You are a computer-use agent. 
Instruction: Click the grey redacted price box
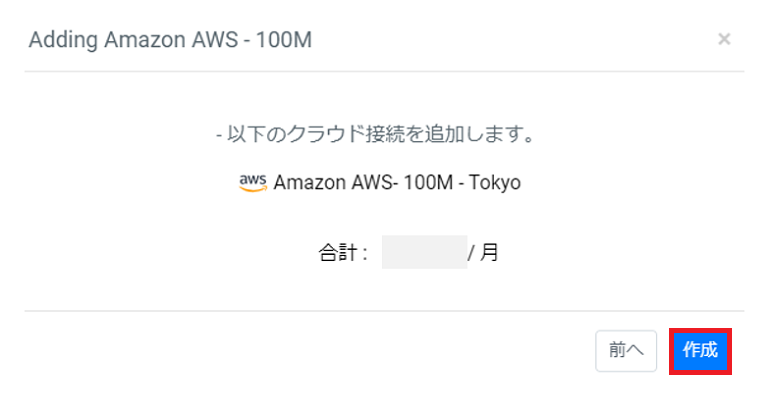point(424,253)
